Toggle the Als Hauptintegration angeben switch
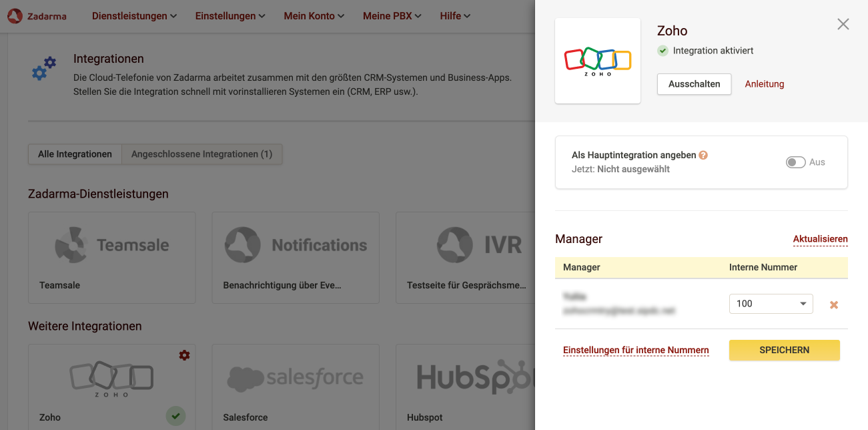This screenshot has height=430, width=868. [795, 162]
